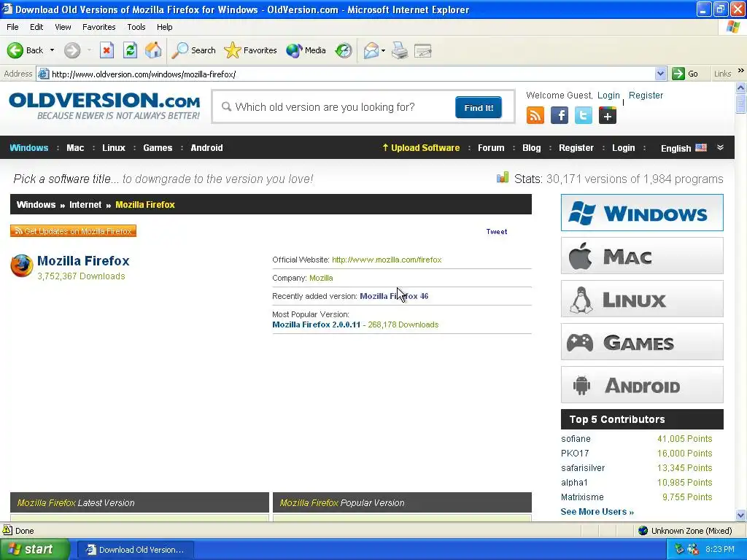Open the Search pane in toolbar
This screenshot has width=747, height=560.
[x=193, y=50]
